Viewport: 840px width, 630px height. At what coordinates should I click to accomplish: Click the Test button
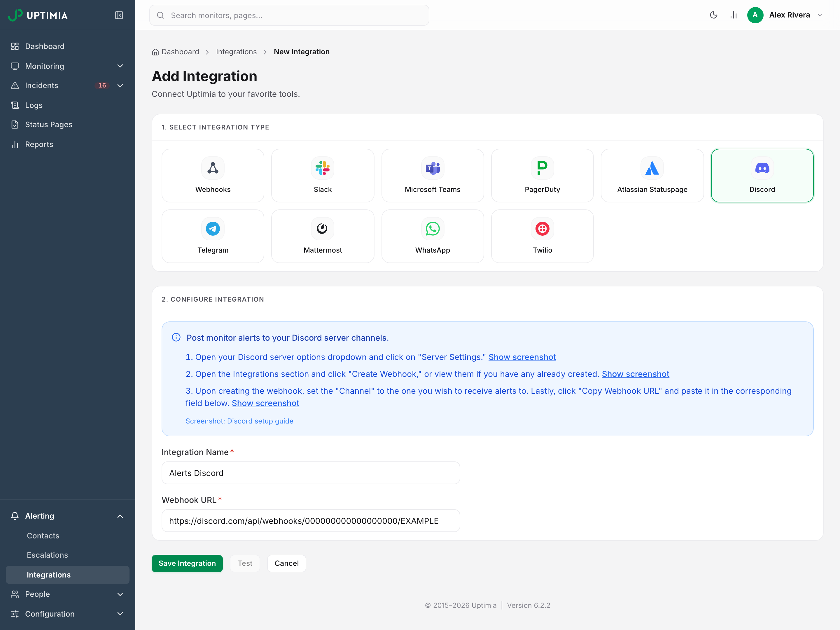click(245, 563)
